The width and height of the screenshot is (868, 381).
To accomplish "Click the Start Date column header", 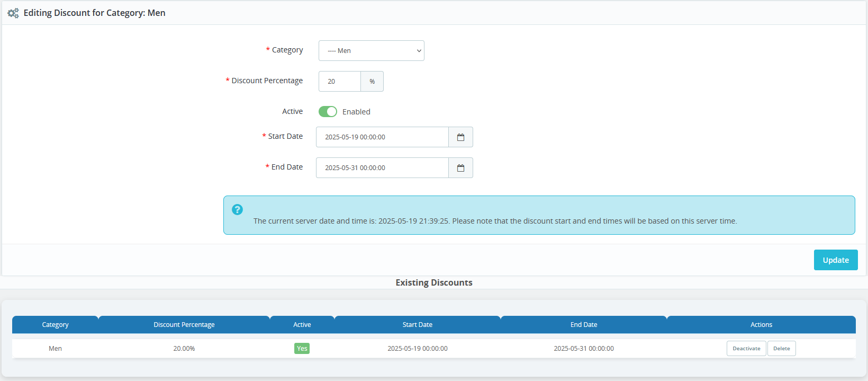I will [x=417, y=325].
